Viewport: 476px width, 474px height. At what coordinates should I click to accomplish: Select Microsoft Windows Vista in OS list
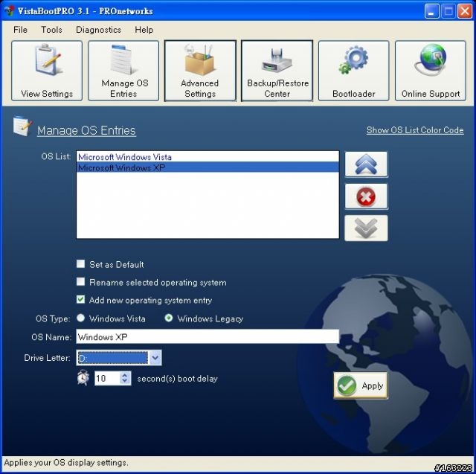pos(208,157)
